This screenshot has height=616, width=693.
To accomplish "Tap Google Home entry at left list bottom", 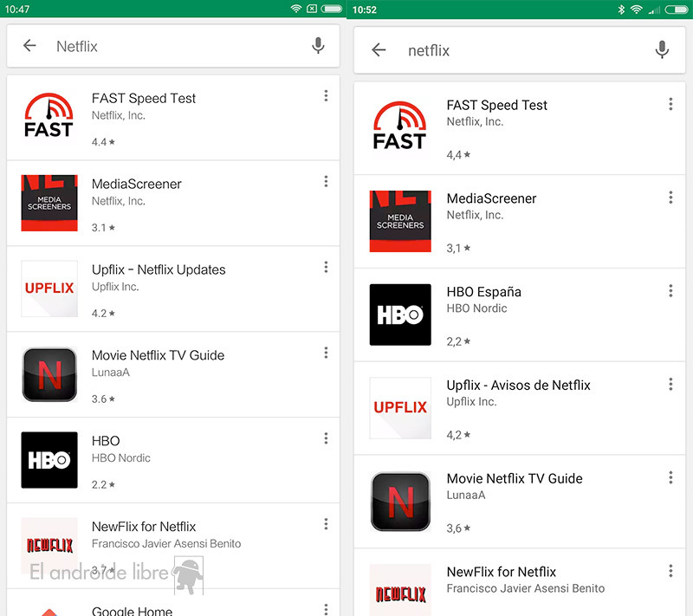I will (132, 610).
